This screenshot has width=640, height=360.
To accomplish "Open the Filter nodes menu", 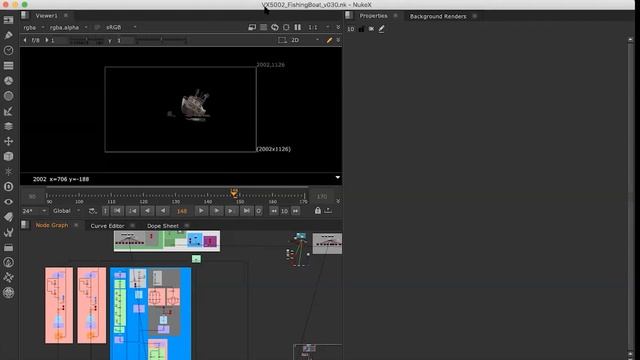I will tap(9, 96).
